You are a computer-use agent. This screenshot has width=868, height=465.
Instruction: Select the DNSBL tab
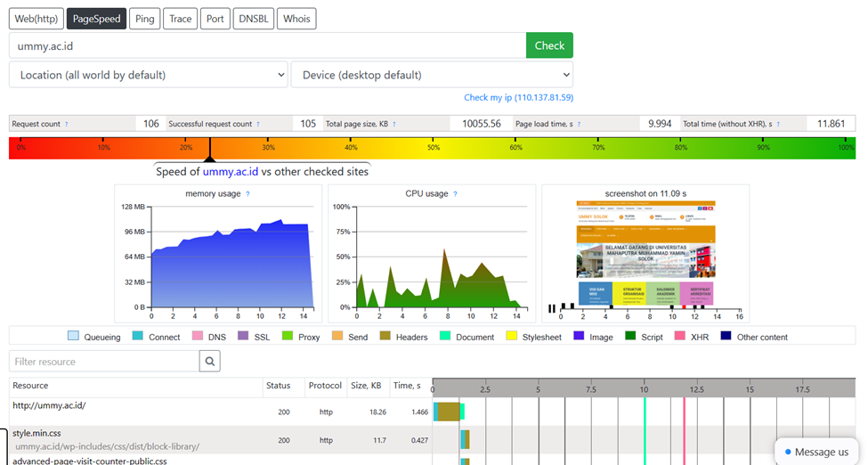pyautogui.click(x=253, y=19)
